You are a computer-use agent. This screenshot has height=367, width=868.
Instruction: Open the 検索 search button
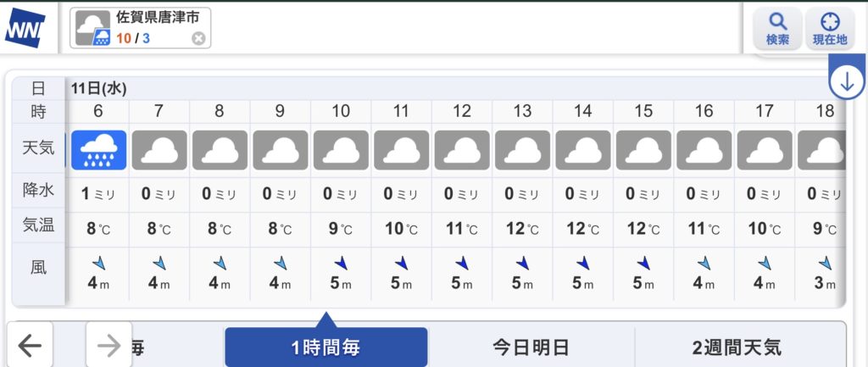[777, 29]
